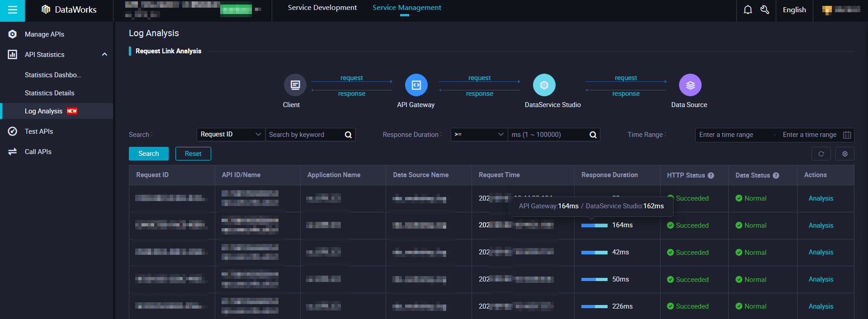Collapse the API Statistics menu section

pyautogui.click(x=104, y=55)
